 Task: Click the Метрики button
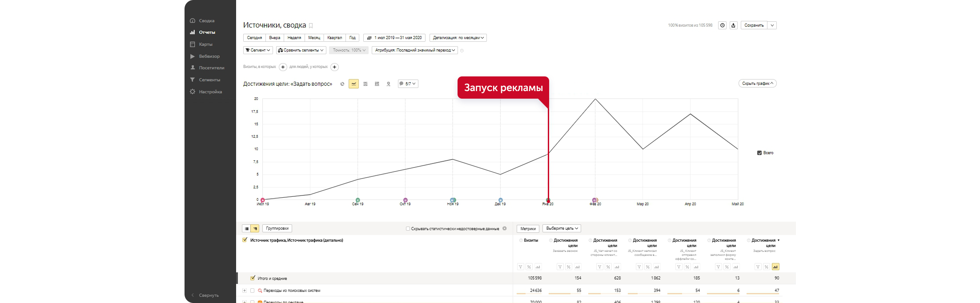(x=528, y=229)
